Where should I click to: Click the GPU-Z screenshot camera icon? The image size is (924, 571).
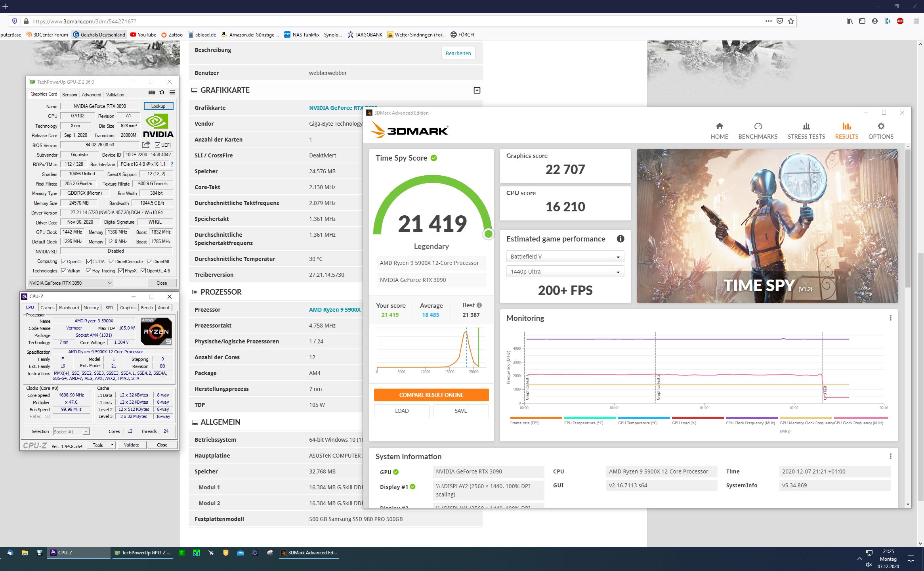click(x=152, y=92)
